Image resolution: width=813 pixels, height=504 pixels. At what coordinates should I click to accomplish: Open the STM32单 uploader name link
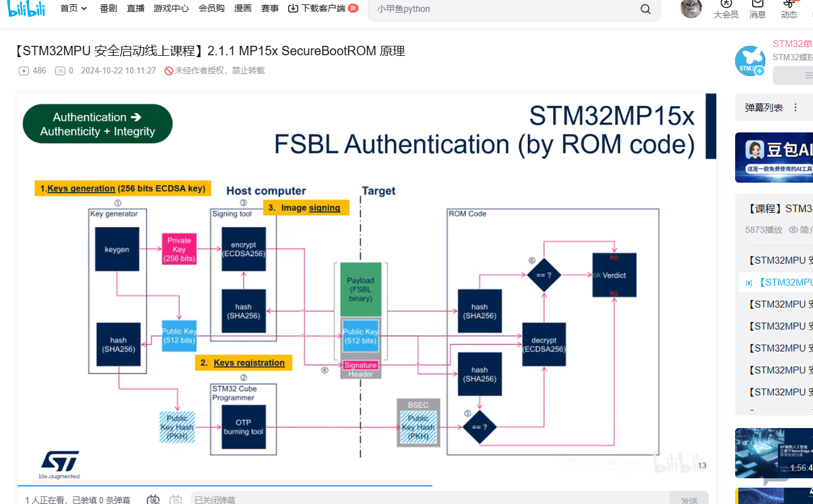click(793, 44)
